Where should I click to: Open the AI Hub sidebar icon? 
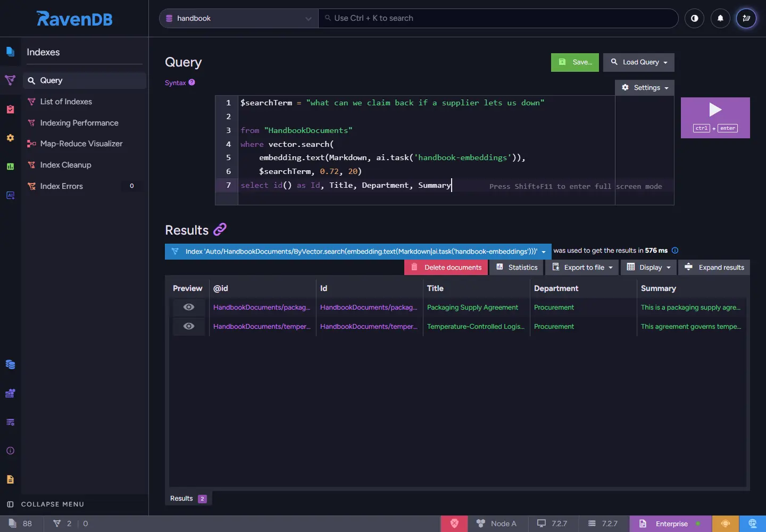[x=10, y=195]
